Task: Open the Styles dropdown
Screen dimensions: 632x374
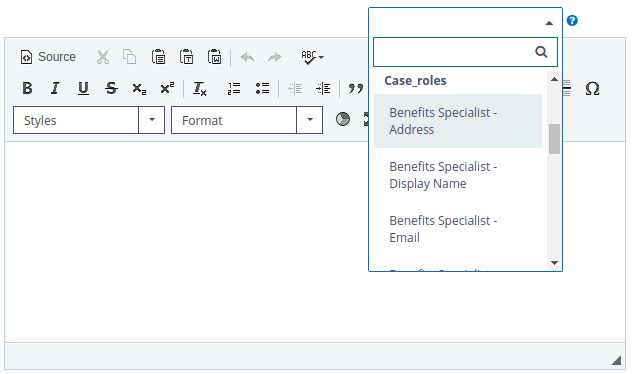Action: coord(89,120)
